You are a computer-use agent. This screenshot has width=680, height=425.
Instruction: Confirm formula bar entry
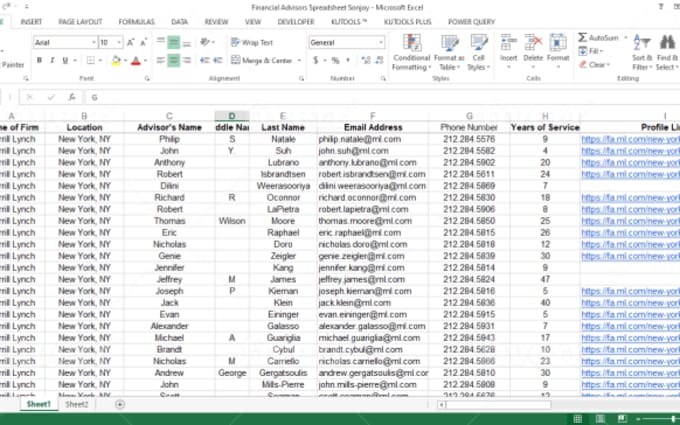point(51,97)
